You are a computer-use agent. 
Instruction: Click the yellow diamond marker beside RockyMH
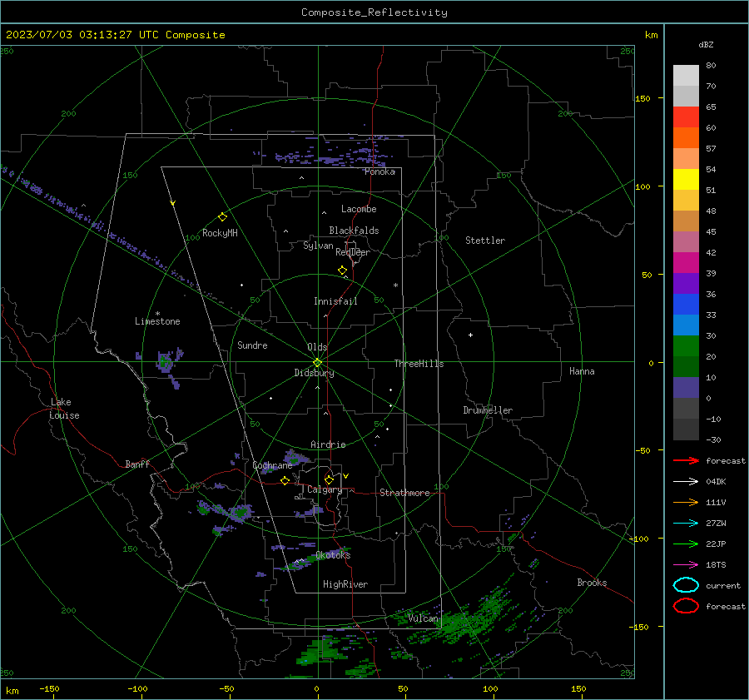tap(222, 217)
